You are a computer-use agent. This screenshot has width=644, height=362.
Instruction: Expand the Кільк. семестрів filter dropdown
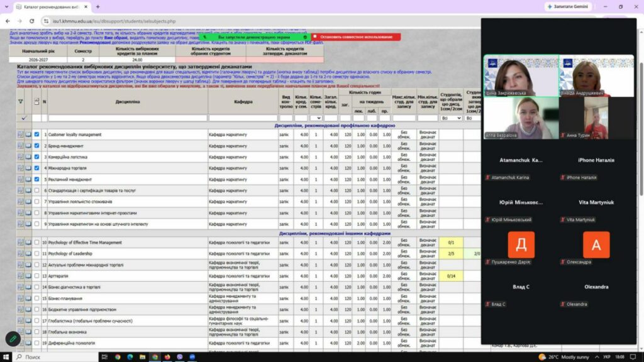[x=316, y=118]
